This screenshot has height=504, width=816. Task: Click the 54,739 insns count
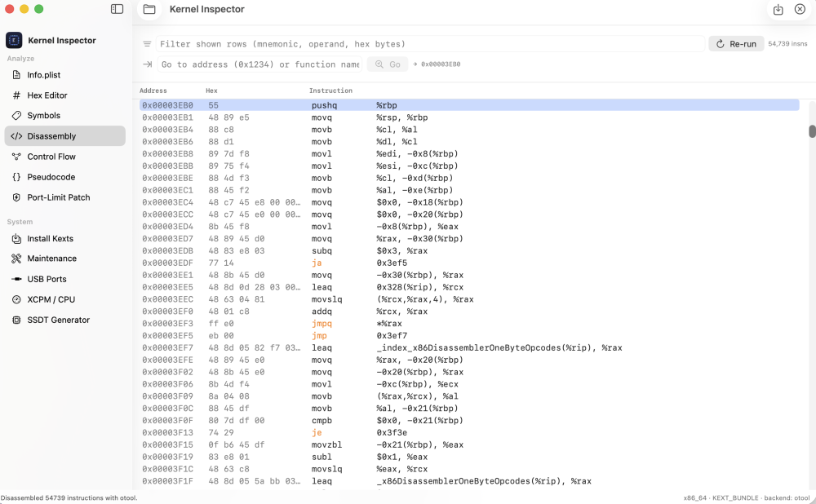[788, 44]
